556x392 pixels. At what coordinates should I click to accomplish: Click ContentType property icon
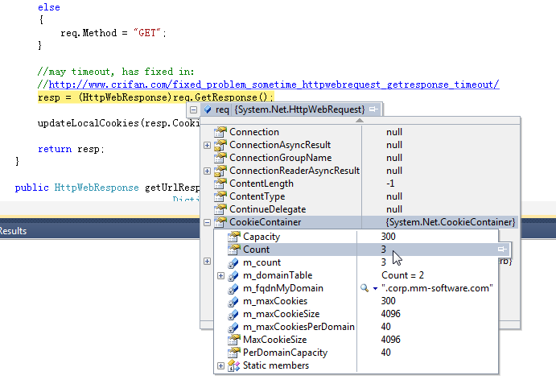click(x=220, y=196)
